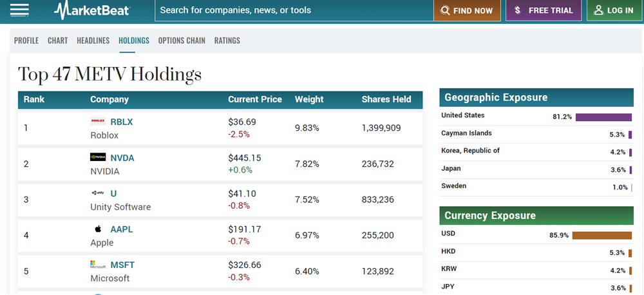The height and width of the screenshot is (295, 644).
Task: Click the Apple logo icon
Action: (x=98, y=229)
